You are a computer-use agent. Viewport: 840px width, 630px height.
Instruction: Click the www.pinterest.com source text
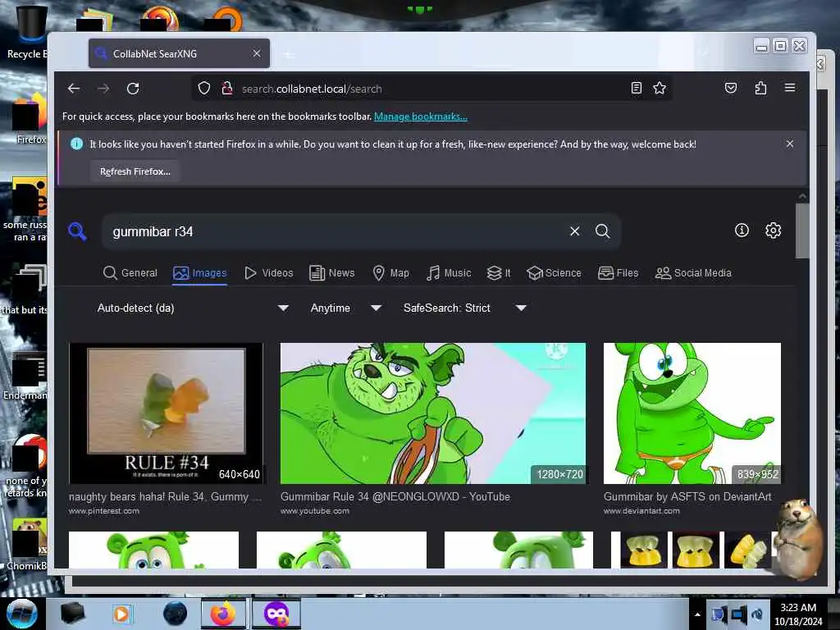coord(104,511)
